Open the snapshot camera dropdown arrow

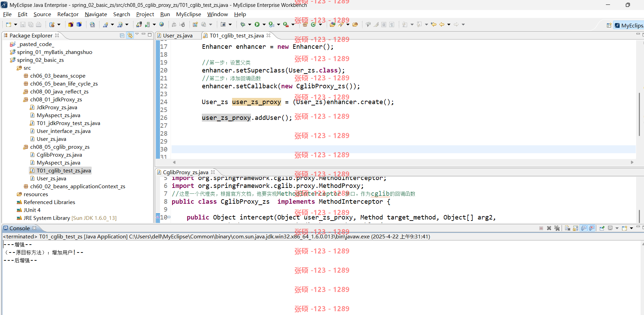[x=230, y=24]
